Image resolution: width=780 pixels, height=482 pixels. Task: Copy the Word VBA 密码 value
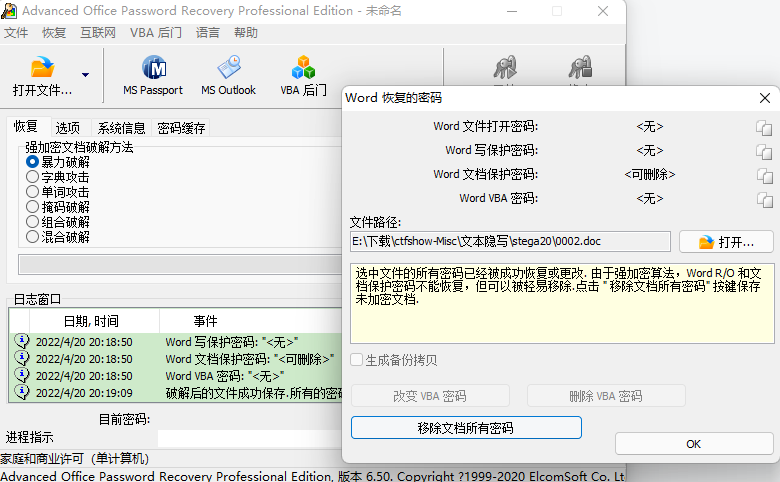pos(764,199)
